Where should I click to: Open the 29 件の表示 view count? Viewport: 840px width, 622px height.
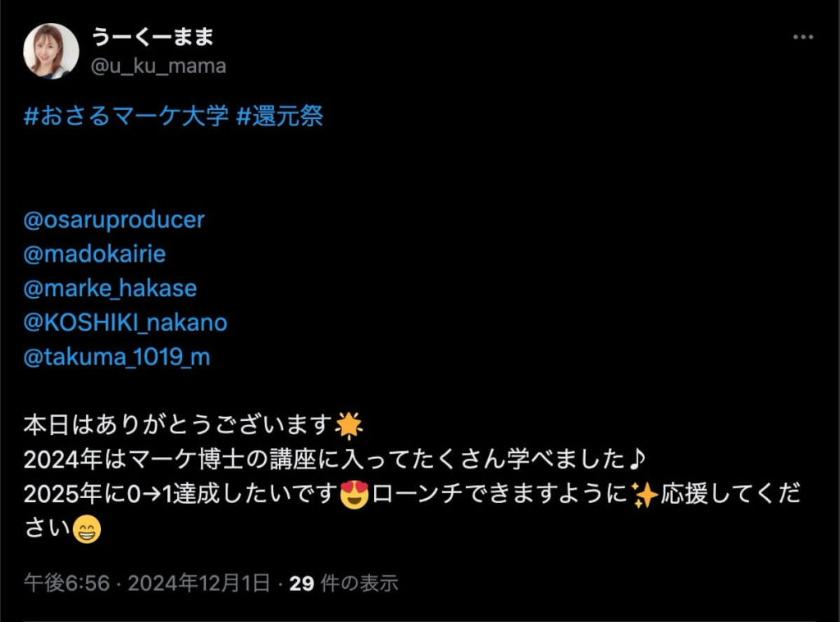click(344, 583)
